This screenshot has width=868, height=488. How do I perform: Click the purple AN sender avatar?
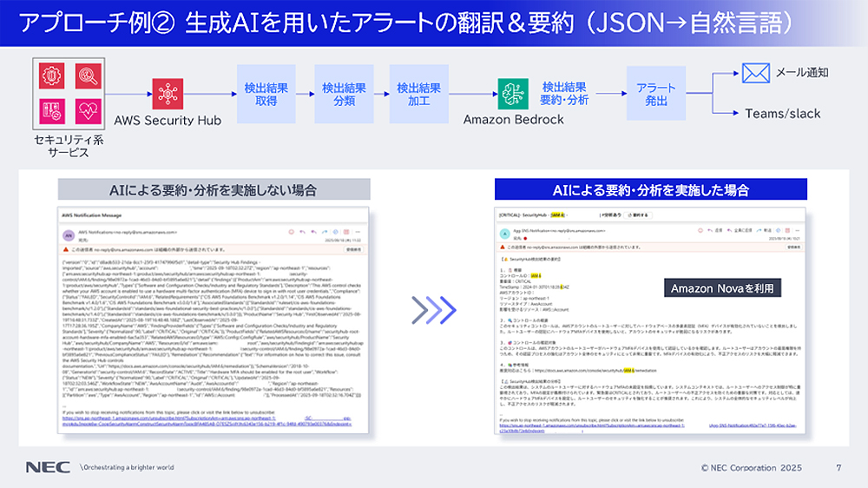(x=68, y=234)
